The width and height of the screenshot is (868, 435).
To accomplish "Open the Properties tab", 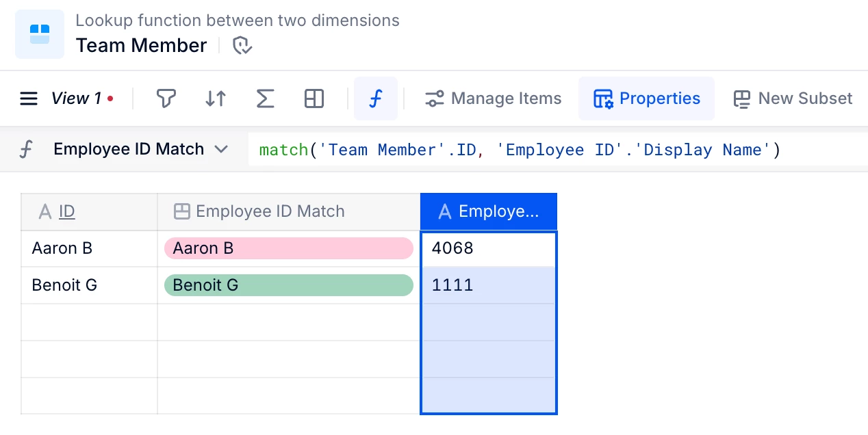I will click(646, 98).
